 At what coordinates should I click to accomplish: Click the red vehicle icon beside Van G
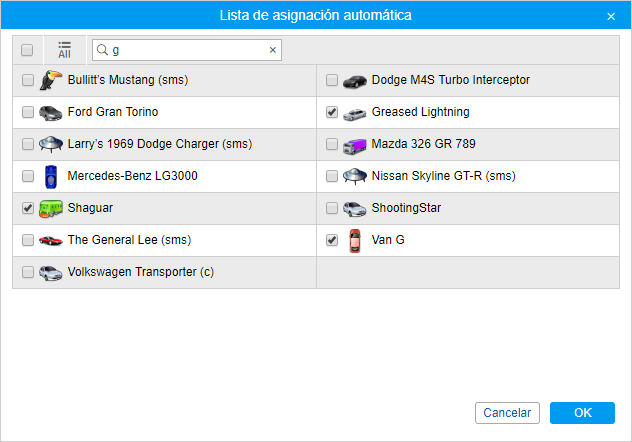[x=355, y=240]
